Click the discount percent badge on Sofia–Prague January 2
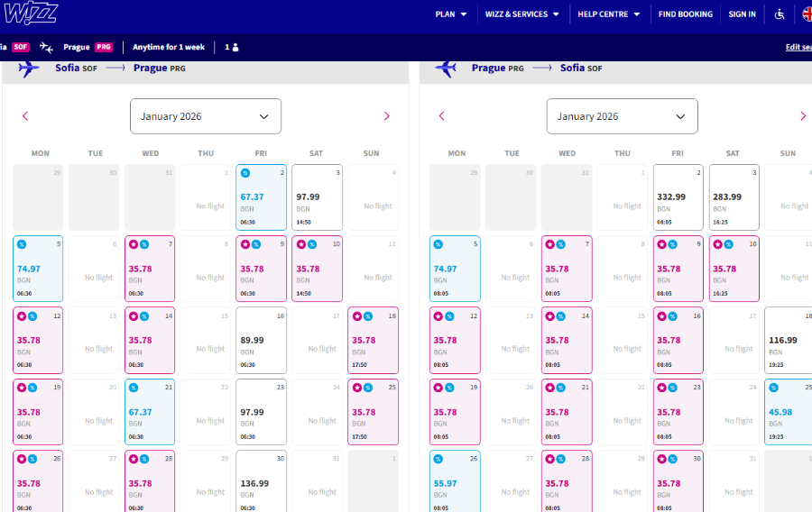Image resolution: width=812 pixels, height=512 pixels. [245, 173]
